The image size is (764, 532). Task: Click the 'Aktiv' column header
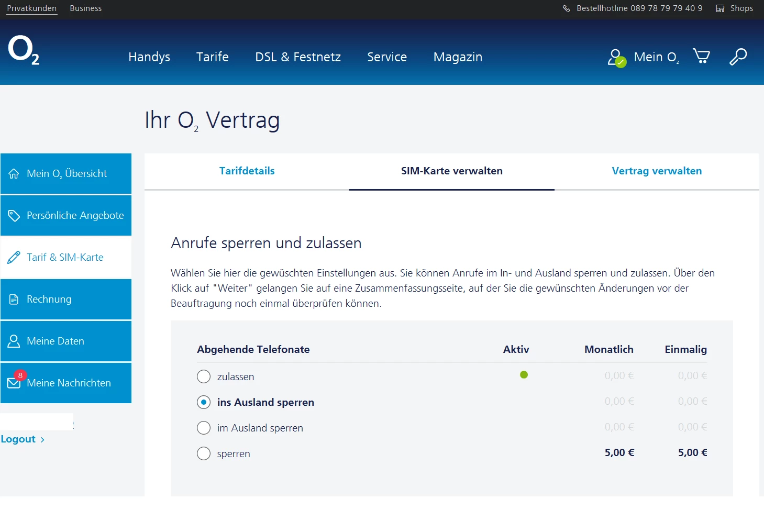516,349
